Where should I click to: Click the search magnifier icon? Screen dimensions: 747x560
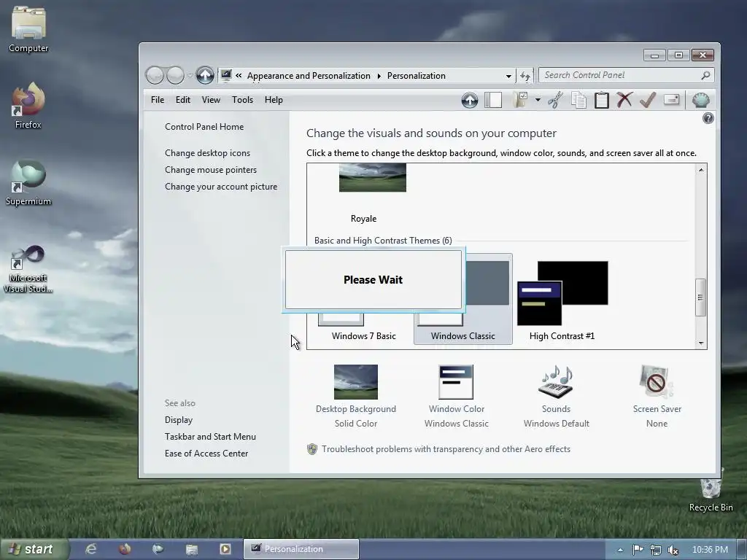click(705, 75)
